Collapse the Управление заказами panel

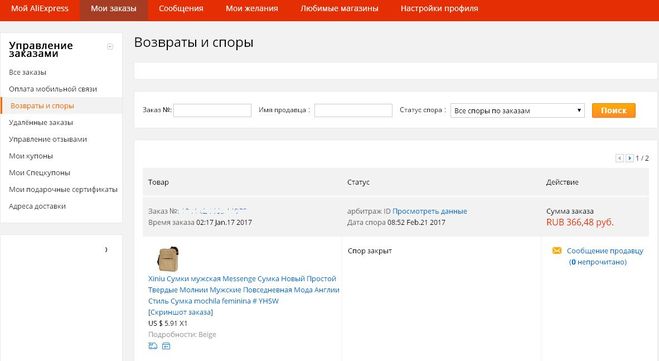[x=110, y=47]
